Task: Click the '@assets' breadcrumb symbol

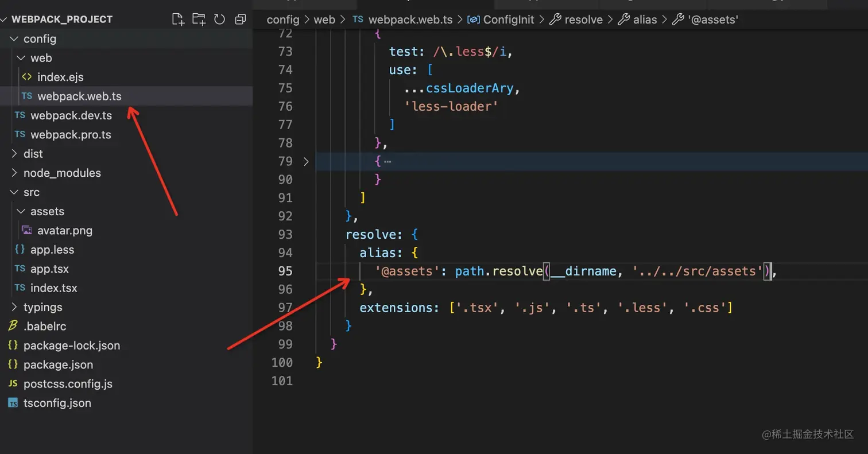Action: [x=713, y=20]
